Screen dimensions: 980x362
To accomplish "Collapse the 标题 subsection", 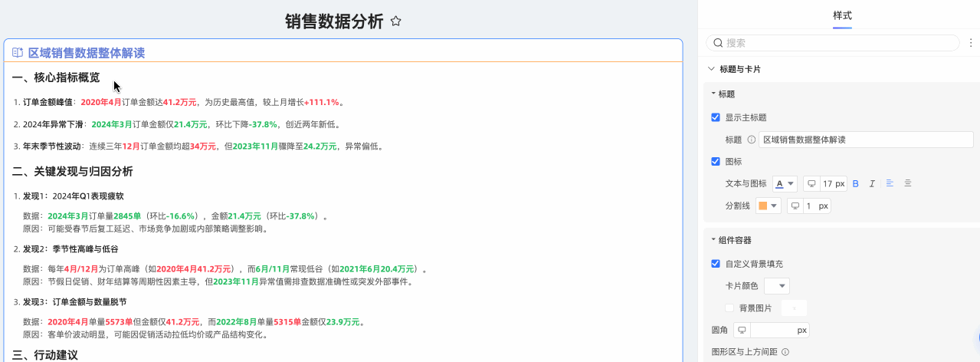I will pyautogui.click(x=713, y=94).
